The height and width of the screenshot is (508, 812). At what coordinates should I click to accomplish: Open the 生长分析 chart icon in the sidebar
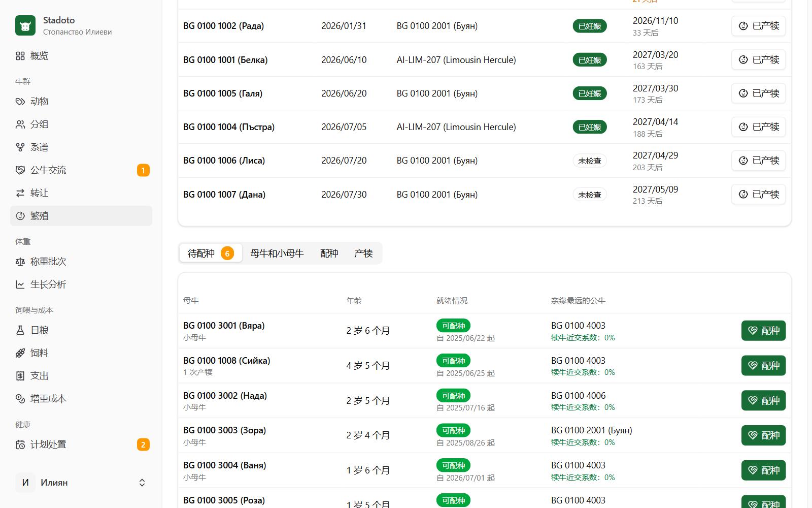20,284
